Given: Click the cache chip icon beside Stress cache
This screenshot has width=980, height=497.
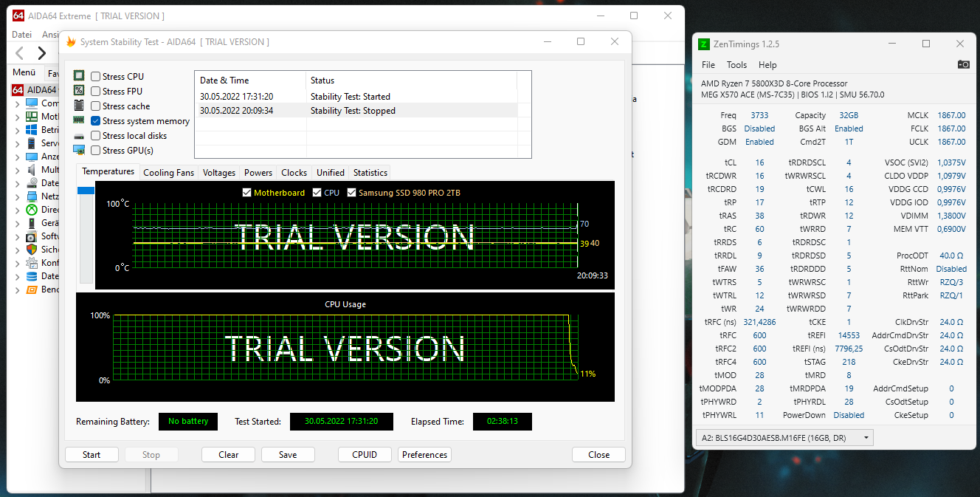Looking at the screenshot, I should pos(79,106).
